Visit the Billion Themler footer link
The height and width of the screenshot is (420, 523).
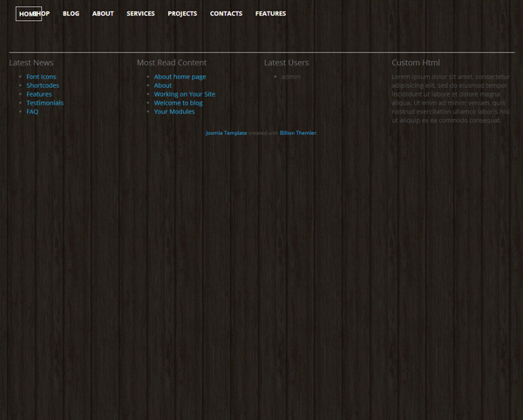[297, 133]
